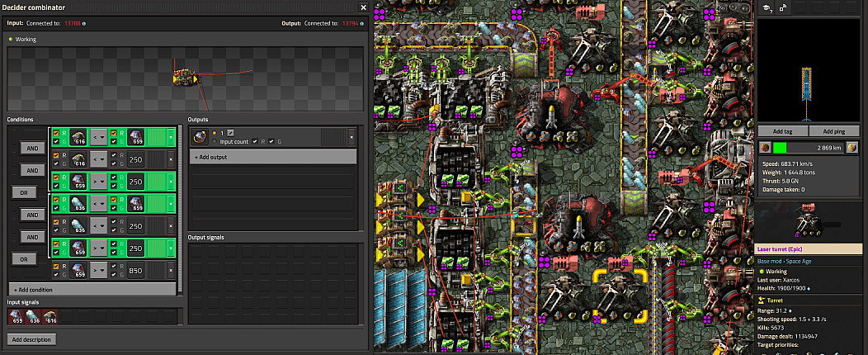Switch the first AND connector to OR
868x355 pixels.
point(31,148)
